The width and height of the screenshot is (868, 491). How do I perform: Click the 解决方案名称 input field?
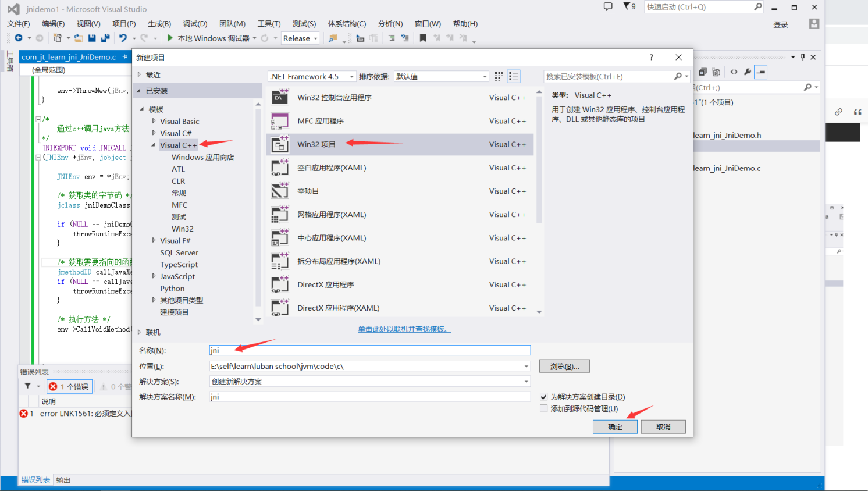pos(370,397)
